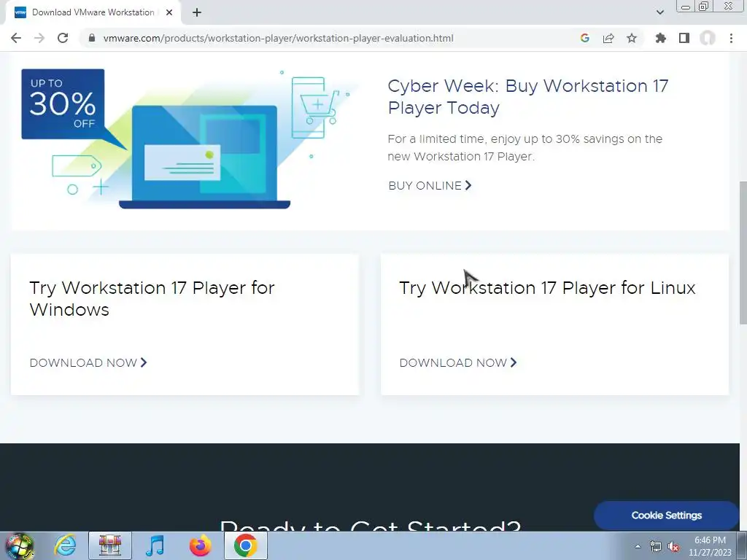The height and width of the screenshot is (560, 747).
Task: Toggle the Chrome side panel
Action: coord(684,38)
